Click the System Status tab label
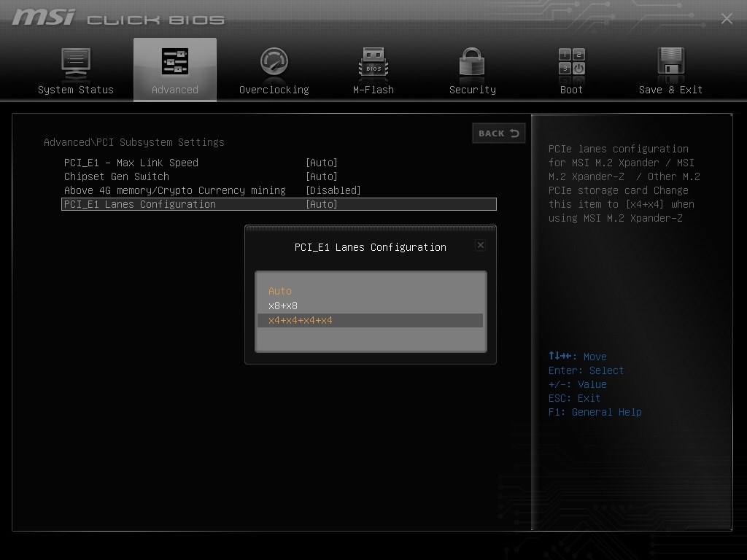Image resolution: width=747 pixels, height=560 pixels. tap(76, 90)
